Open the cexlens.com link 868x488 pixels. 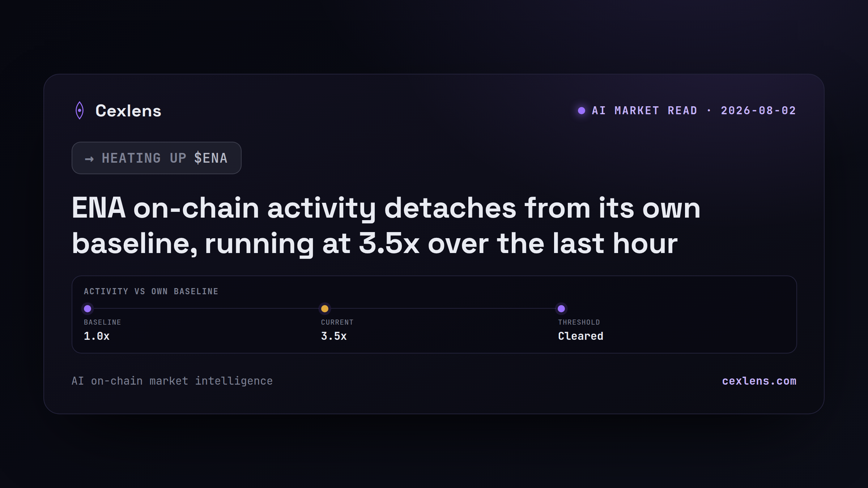(x=759, y=381)
